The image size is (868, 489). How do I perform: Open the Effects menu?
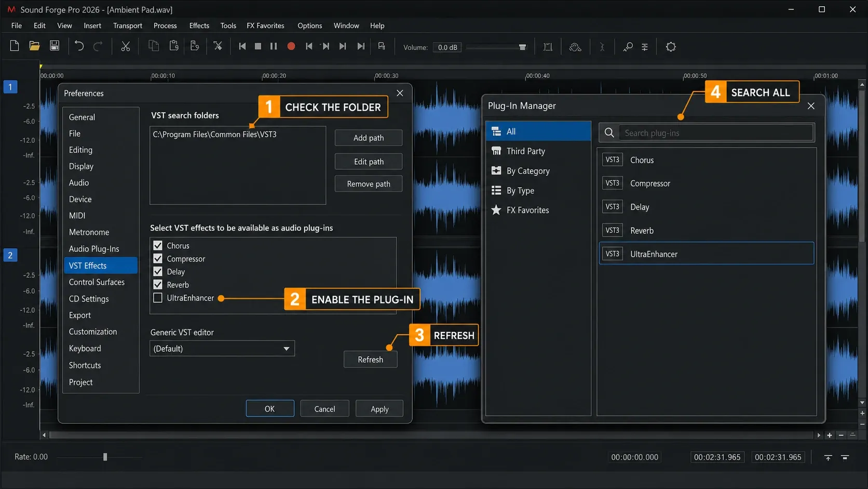tap(199, 25)
